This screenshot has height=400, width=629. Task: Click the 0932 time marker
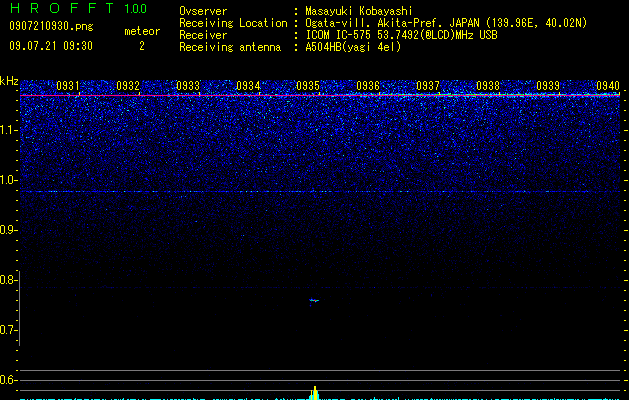(128, 86)
